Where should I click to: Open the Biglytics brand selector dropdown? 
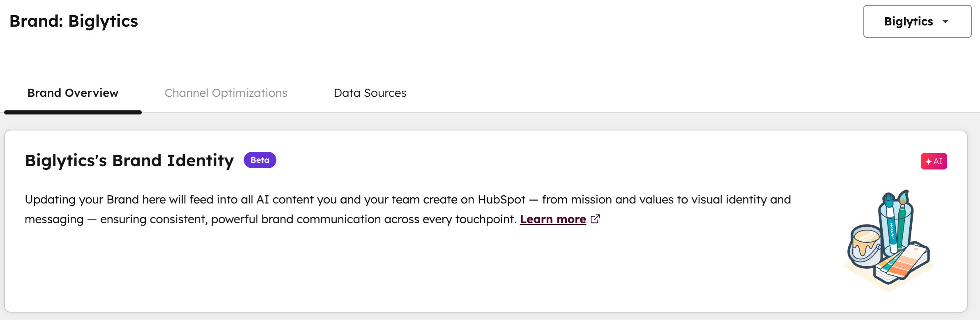917,21
